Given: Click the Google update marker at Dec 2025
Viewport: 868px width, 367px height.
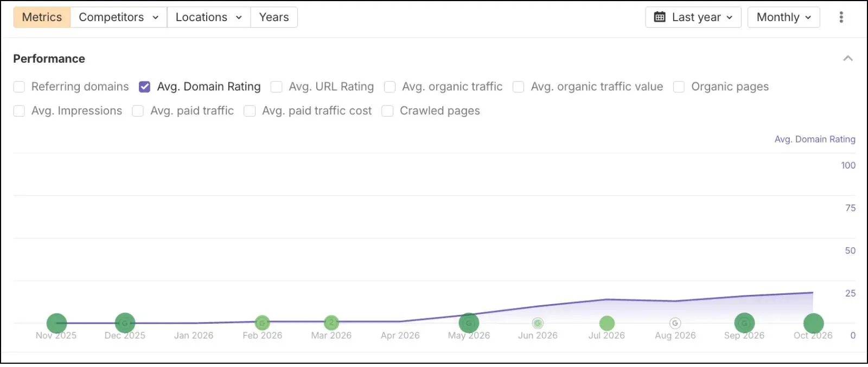Looking at the screenshot, I should (125, 324).
